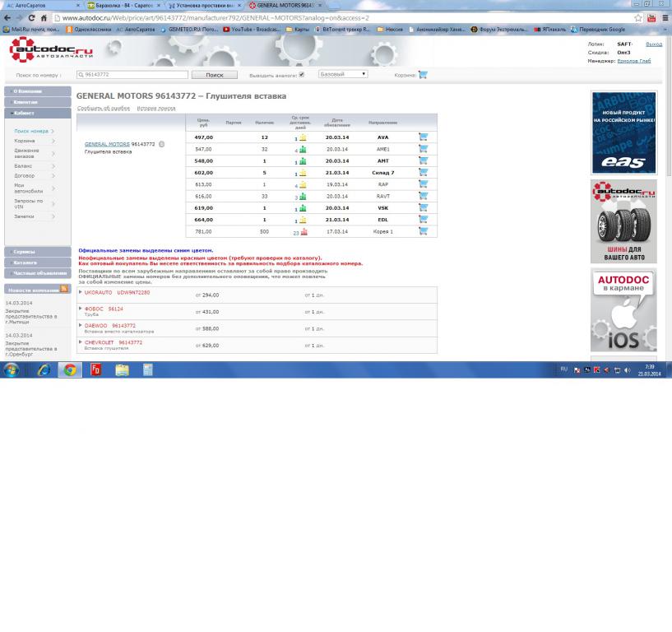672x632 pixels.
Task: Click the volume icon in the system tray
Action: [x=627, y=369]
